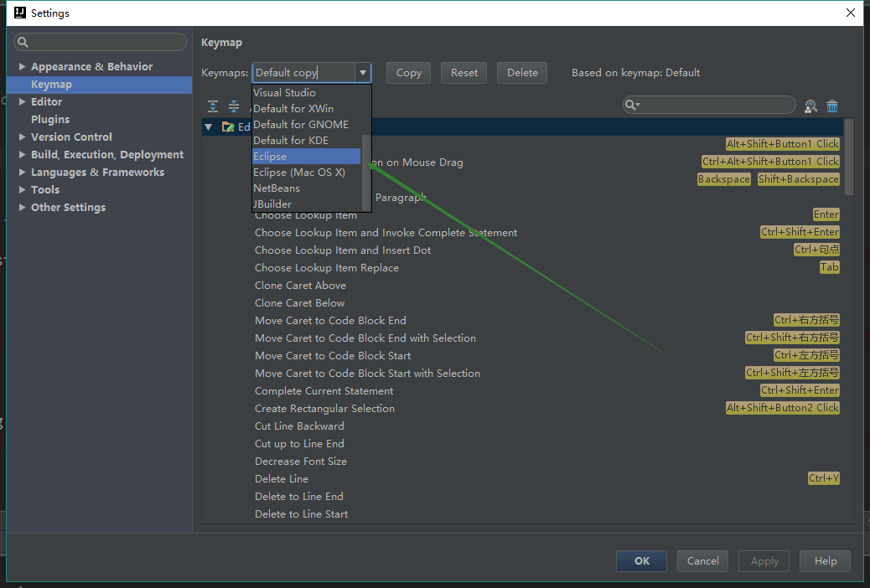
Task: Click the action filter search field
Action: (709, 105)
